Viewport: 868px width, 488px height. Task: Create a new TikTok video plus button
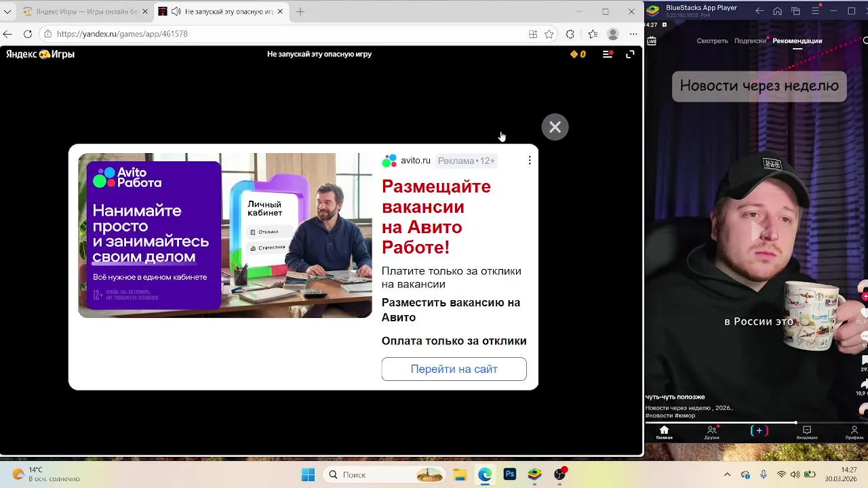(x=759, y=430)
